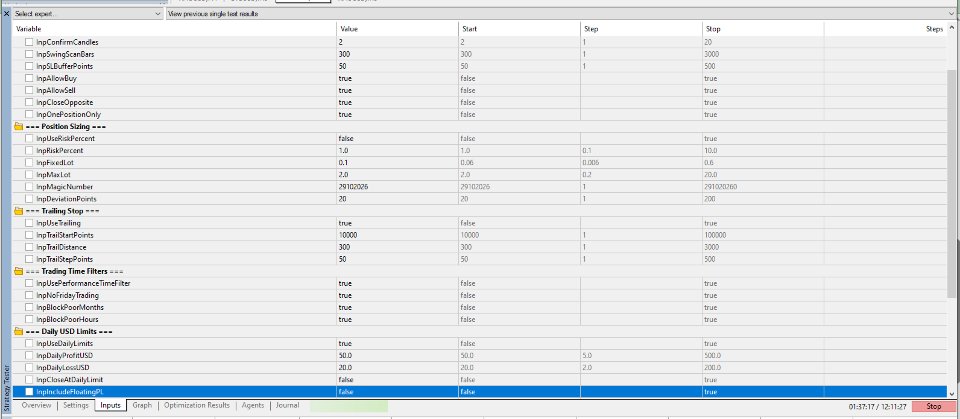Enable the InpUseTrailing checkbox
Screen dimensions: 960x419
tap(29, 223)
